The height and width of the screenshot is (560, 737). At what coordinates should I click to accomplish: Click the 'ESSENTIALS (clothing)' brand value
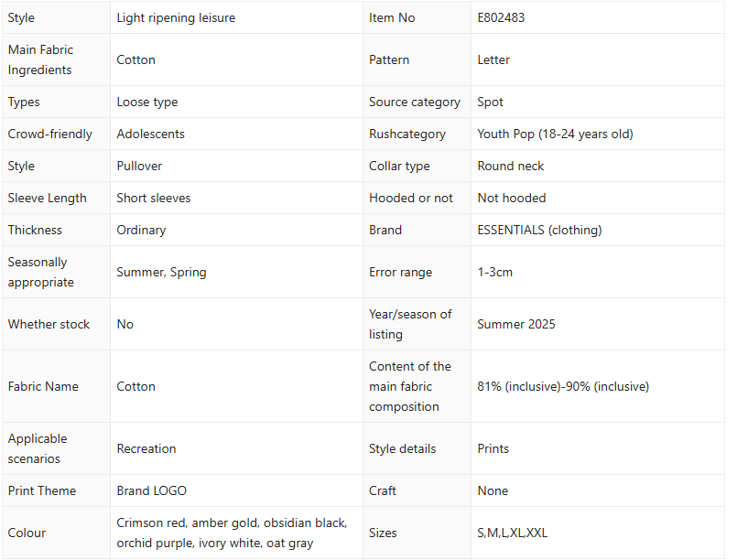pos(539,230)
